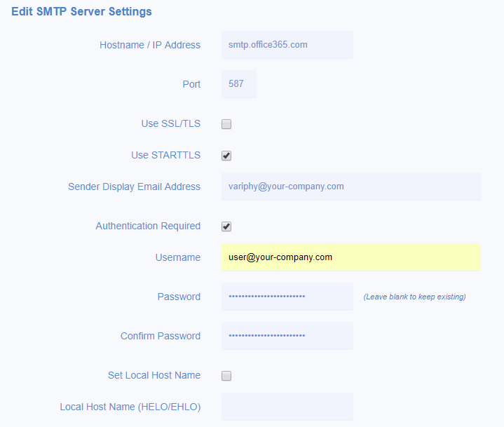The height and width of the screenshot is (427, 504).
Task: Click the '(Leave blank to keep existing)' note
Action: [414, 297]
